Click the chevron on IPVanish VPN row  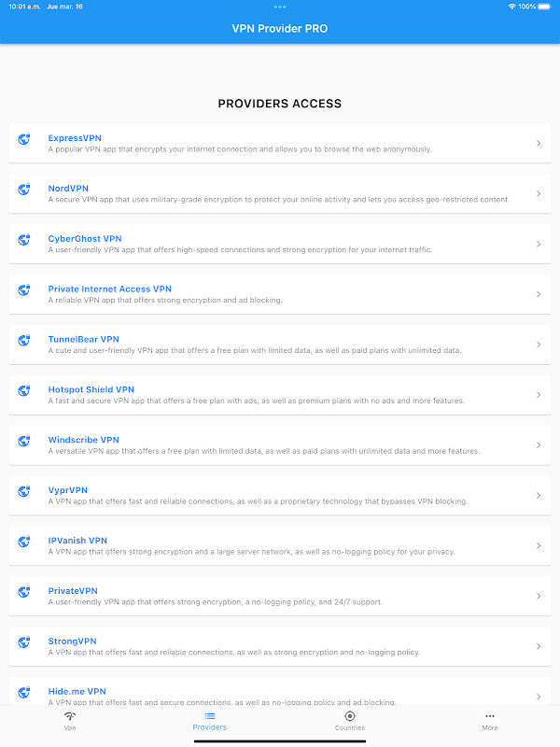coord(539,546)
